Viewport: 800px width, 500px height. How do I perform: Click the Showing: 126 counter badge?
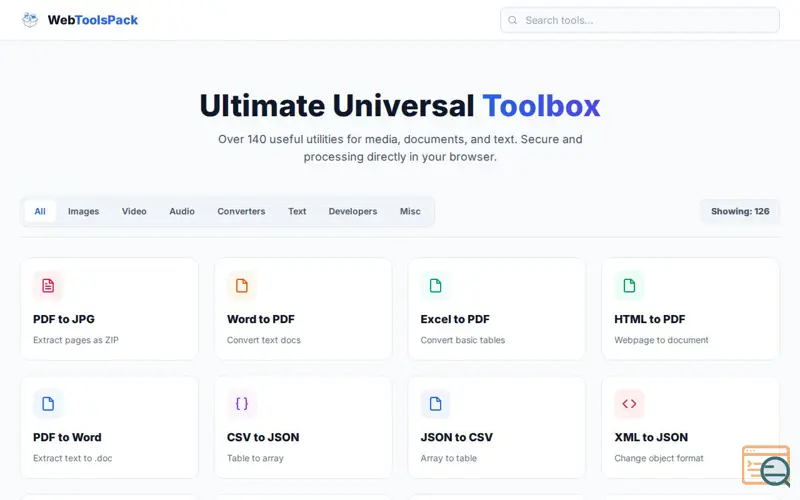click(x=740, y=211)
